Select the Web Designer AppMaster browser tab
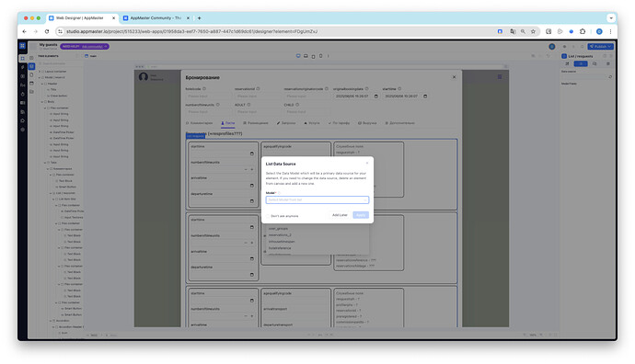This screenshot has height=364, width=635. point(82,18)
